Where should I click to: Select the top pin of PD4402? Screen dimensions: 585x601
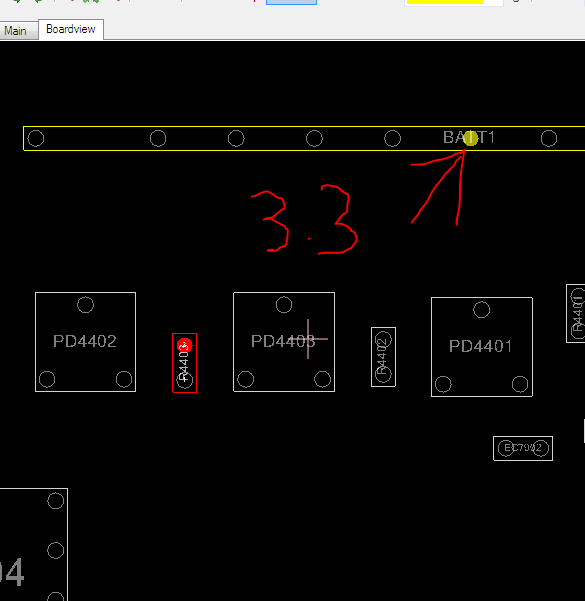coord(85,305)
